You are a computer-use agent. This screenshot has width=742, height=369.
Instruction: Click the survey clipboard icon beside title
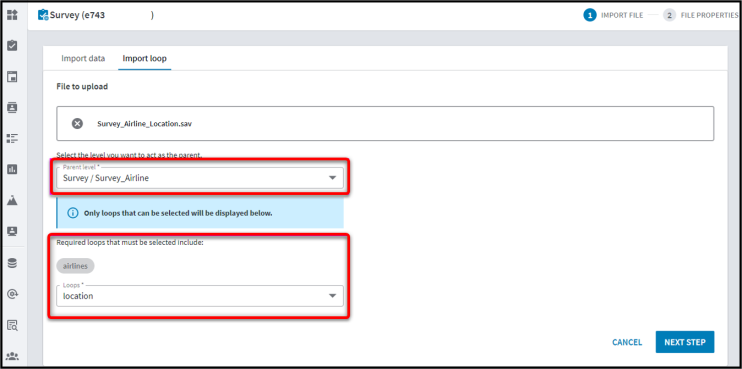point(43,15)
